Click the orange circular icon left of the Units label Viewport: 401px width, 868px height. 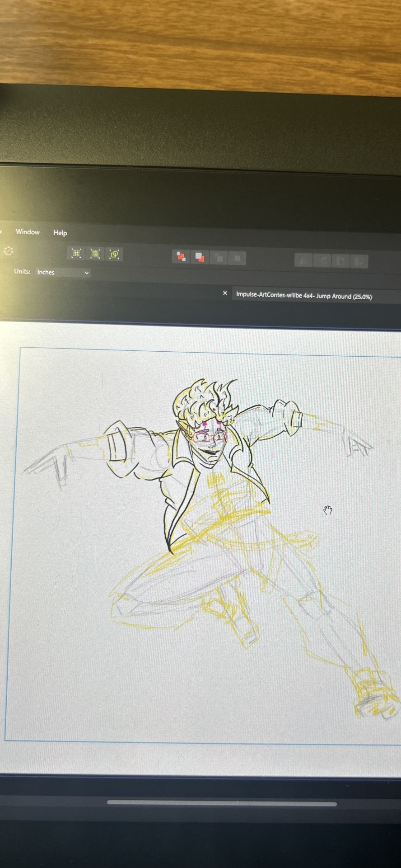[8, 251]
